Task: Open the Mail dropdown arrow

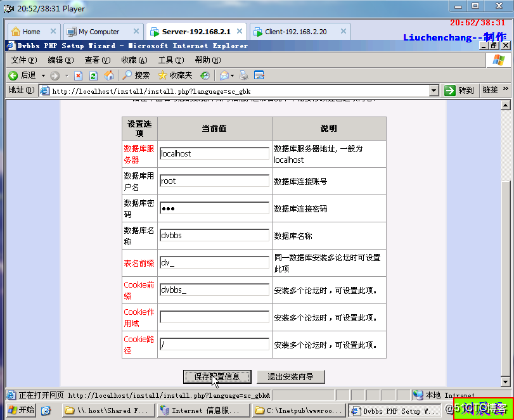Action: click(232, 75)
